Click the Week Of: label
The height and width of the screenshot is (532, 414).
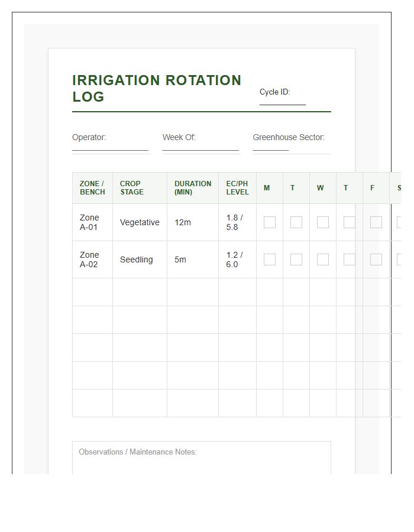click(179, 137)
